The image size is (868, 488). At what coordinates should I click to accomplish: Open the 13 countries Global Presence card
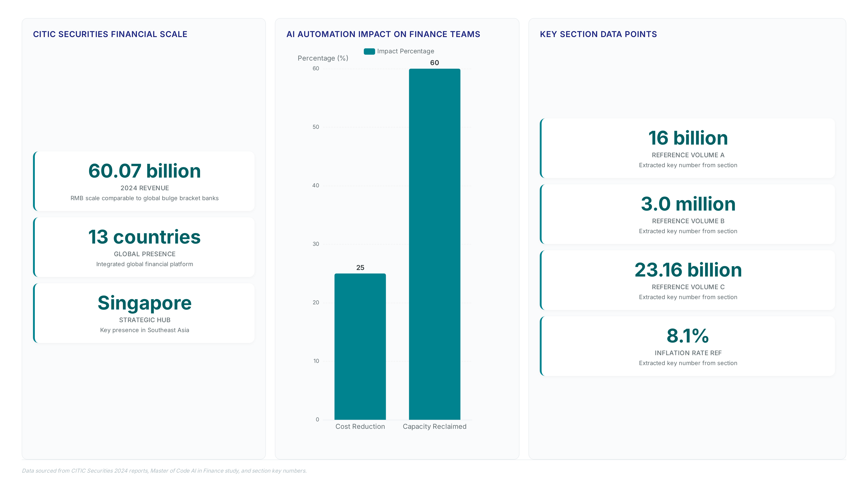point(144,247)
